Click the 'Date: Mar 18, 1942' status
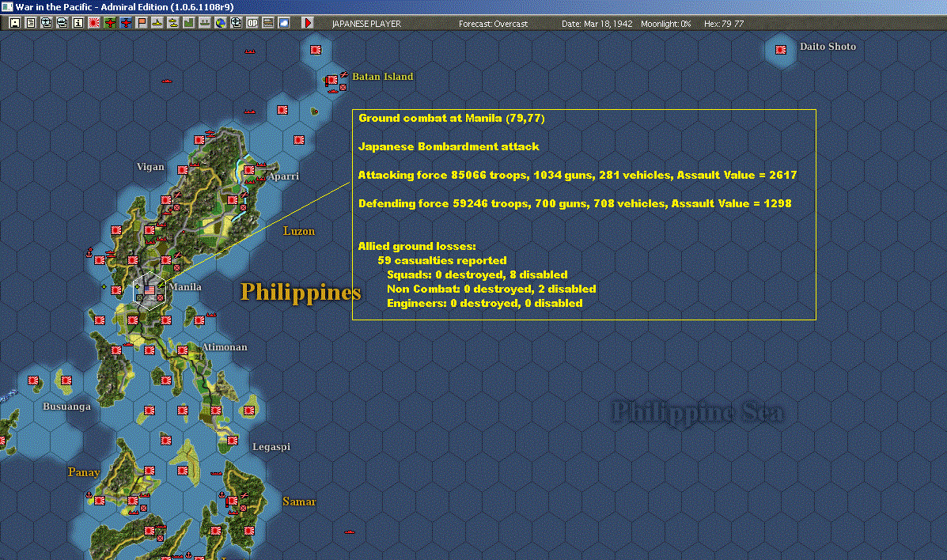The width and height of the screenshot is (947, 560). (597, 24)
